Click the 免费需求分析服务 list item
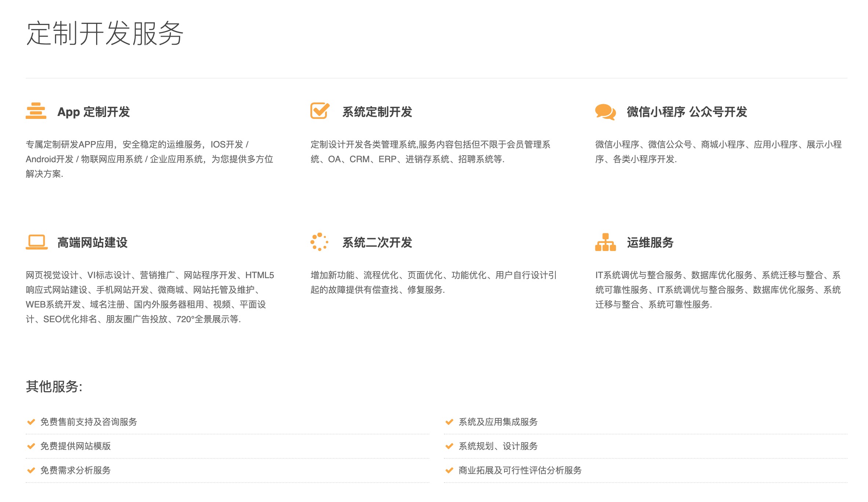 pos(75,470)
